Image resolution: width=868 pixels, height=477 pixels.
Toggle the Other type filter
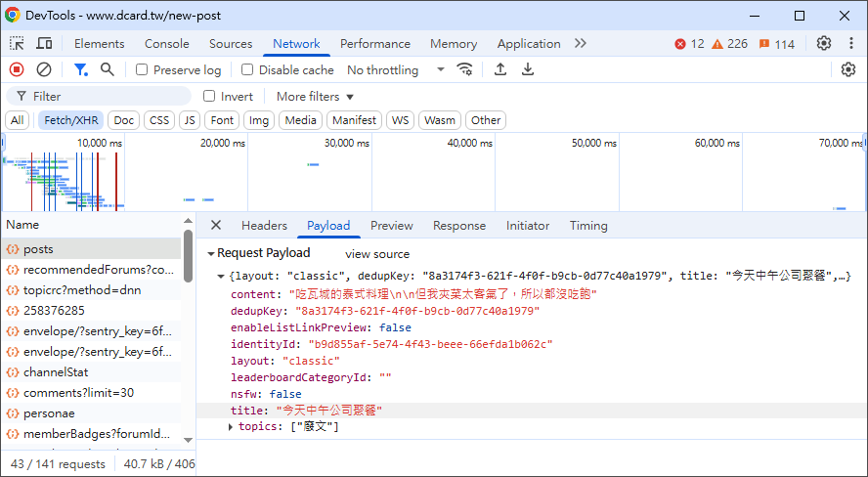486,120
